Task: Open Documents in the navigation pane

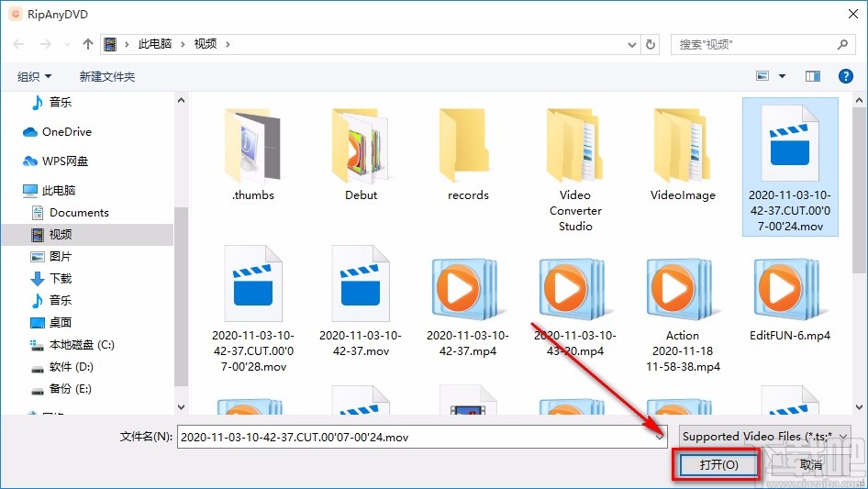Action: point(70,213)
